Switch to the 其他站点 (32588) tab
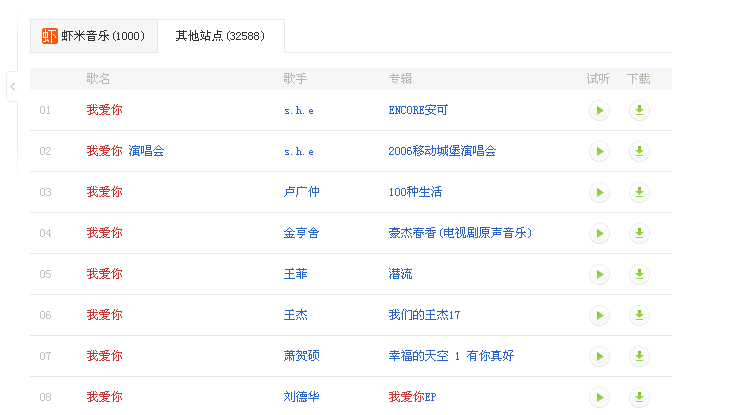The height and width of the screenshot is (415, 749). pyautogui.click(x=221, y=36)
